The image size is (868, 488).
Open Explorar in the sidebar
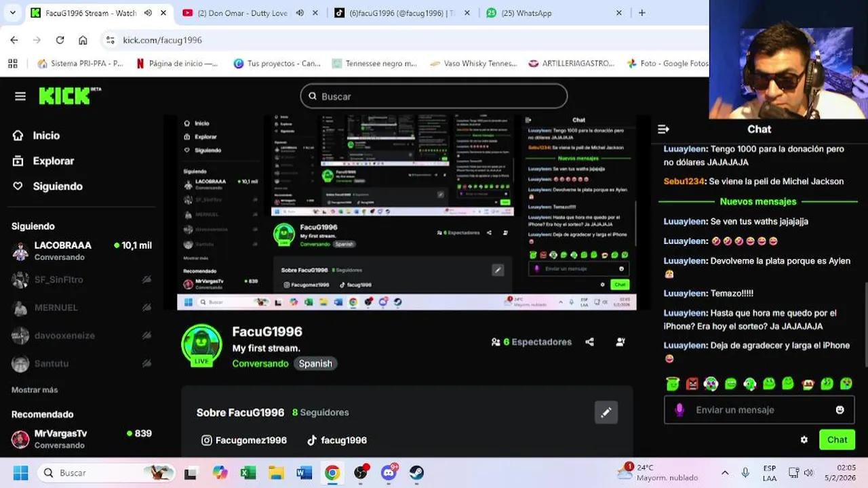[x=43, y=161]
